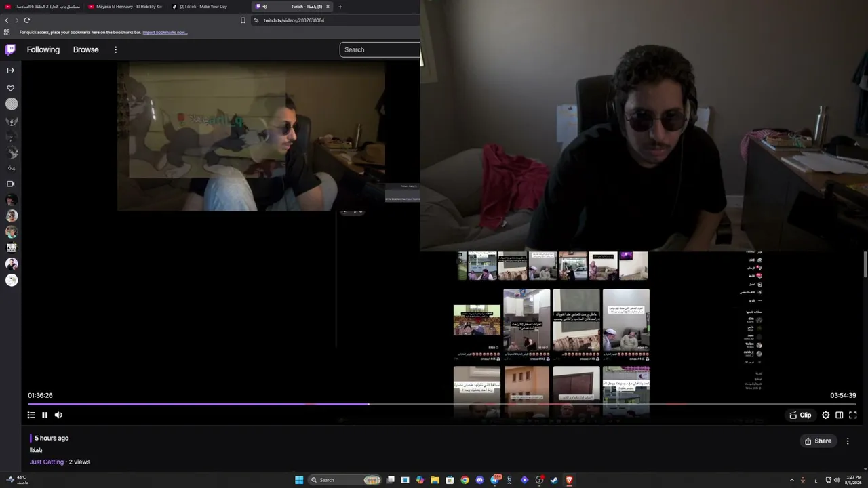Image resolution: width=868 pixels, height=488 pixels.
Task: Bookmark this page
Action: pyautogui.click(x=243, y=20)
